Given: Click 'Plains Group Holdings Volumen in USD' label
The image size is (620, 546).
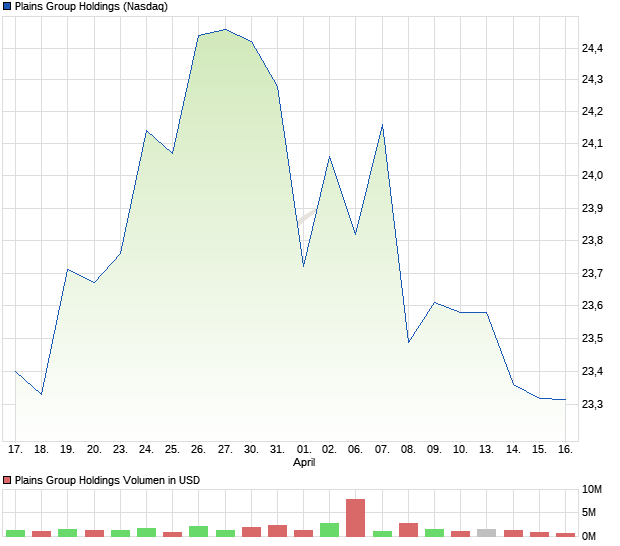Looking at the screenshot, I should 107,480.
